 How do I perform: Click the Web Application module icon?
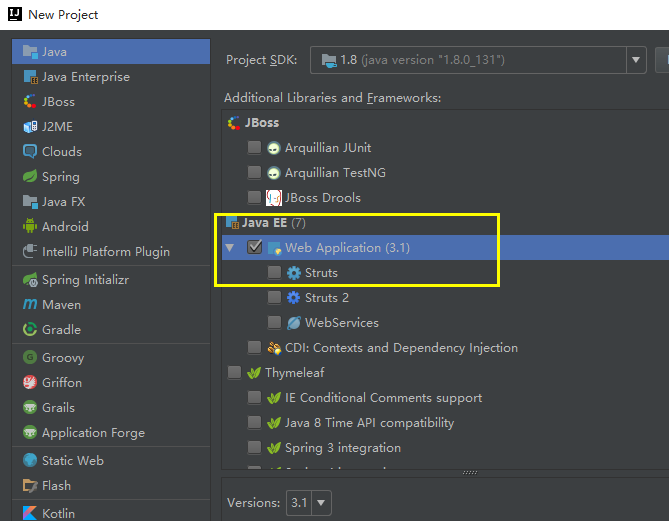pyautogui.click(x=274, y=248)
